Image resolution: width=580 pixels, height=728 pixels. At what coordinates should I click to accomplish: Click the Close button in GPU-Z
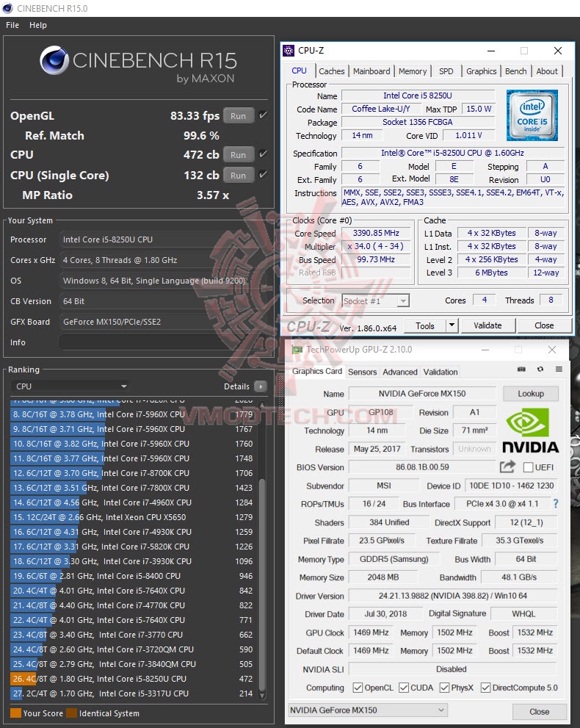coord(539,711)
